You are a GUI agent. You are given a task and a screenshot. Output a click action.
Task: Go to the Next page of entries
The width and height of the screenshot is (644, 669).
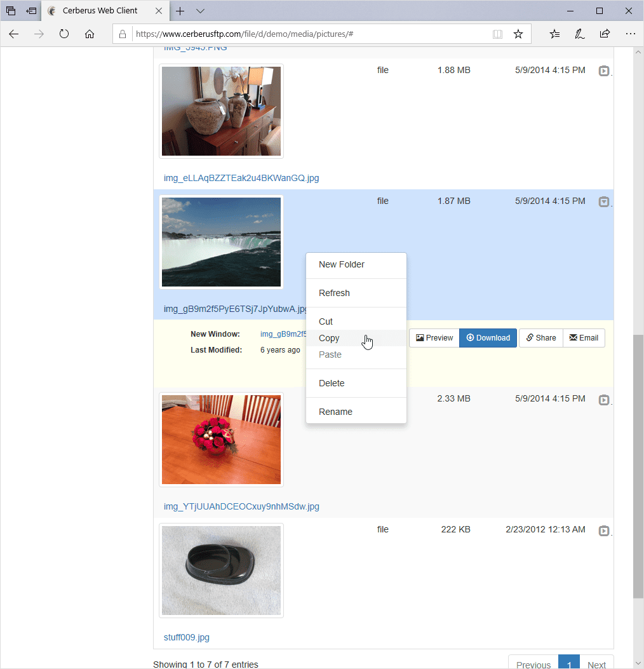pyautogui.click(x=596, y=663)
